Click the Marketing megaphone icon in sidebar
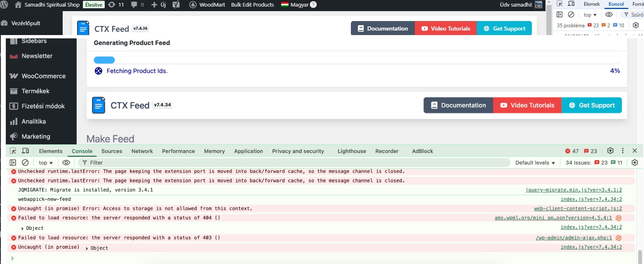644x264 pixels. (14, 137)
